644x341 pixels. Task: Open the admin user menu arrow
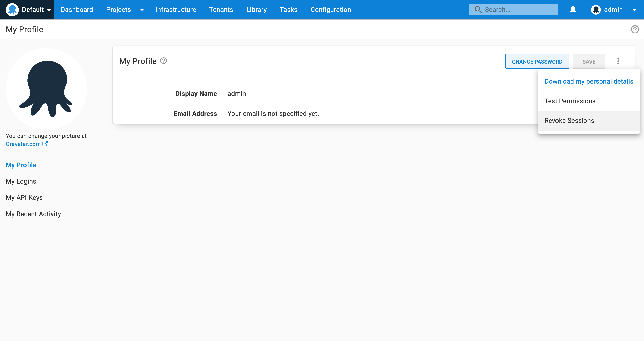tap(634, 10)
